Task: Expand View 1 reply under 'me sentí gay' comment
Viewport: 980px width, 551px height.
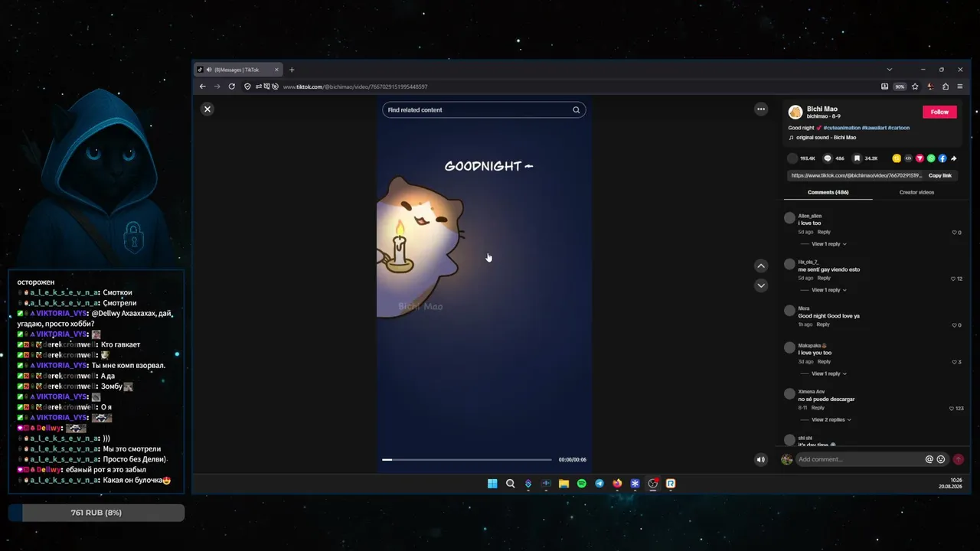Action: [x=828, y=290]
